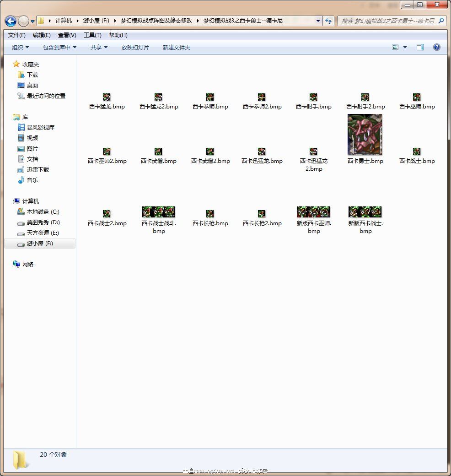Expand the 组织 dropdown menu

tap(20, 48)
